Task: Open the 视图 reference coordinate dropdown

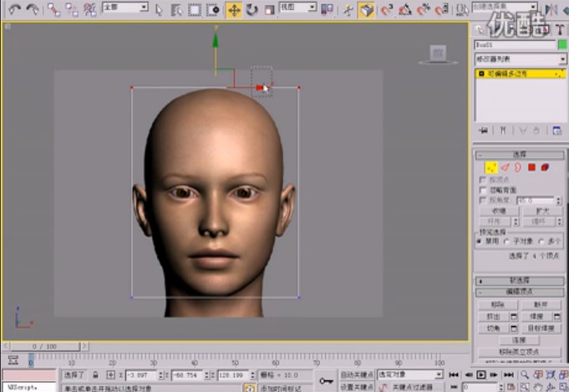Action: [x=297, y=8]
